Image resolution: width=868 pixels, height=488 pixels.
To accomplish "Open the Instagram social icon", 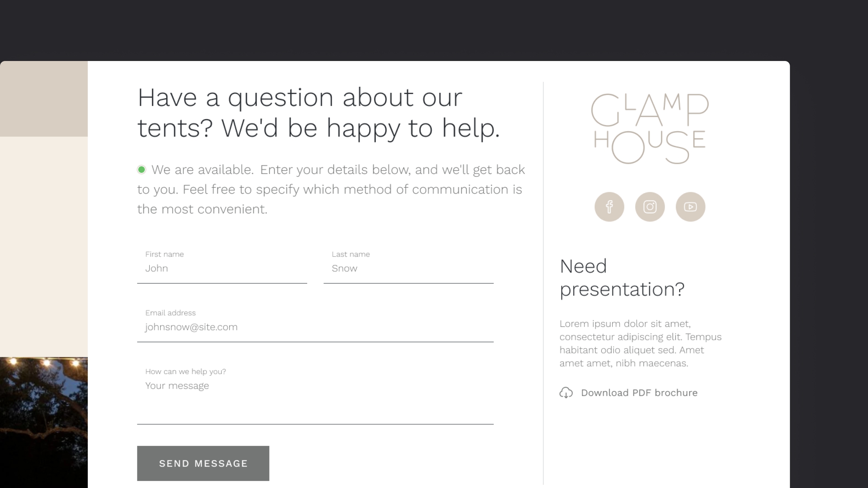I will pos(650,207).
